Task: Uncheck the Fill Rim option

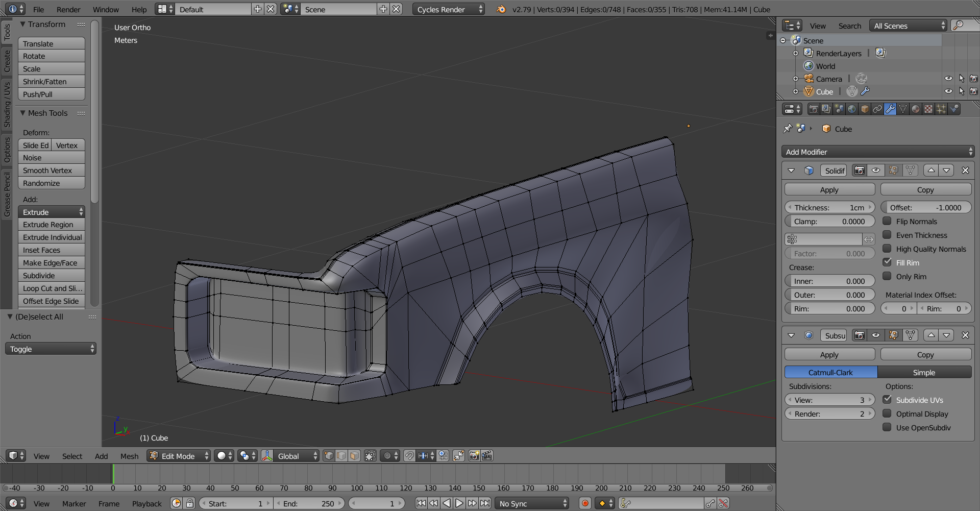Action: click(x=887, y=262)
